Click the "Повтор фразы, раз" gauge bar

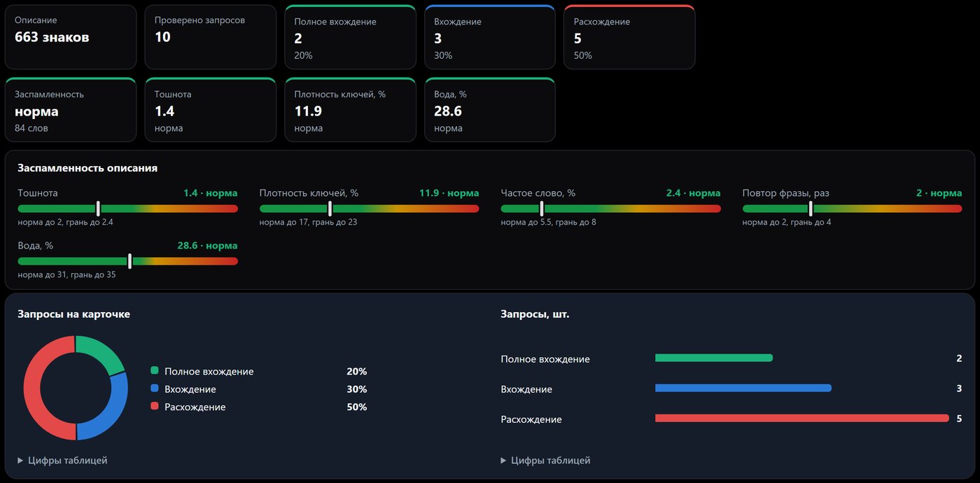coord(852,209)
